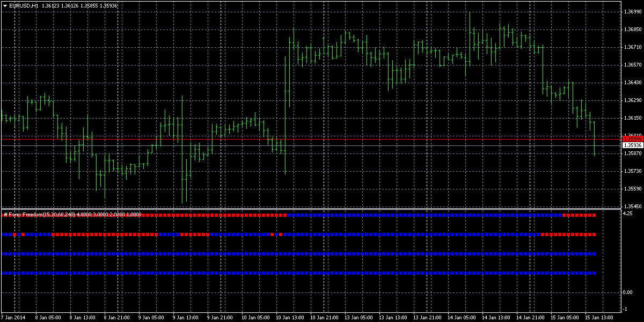Click the 8 Jan 05:00 time label
The height and width of the screenshot is (322, 644).
47,317
